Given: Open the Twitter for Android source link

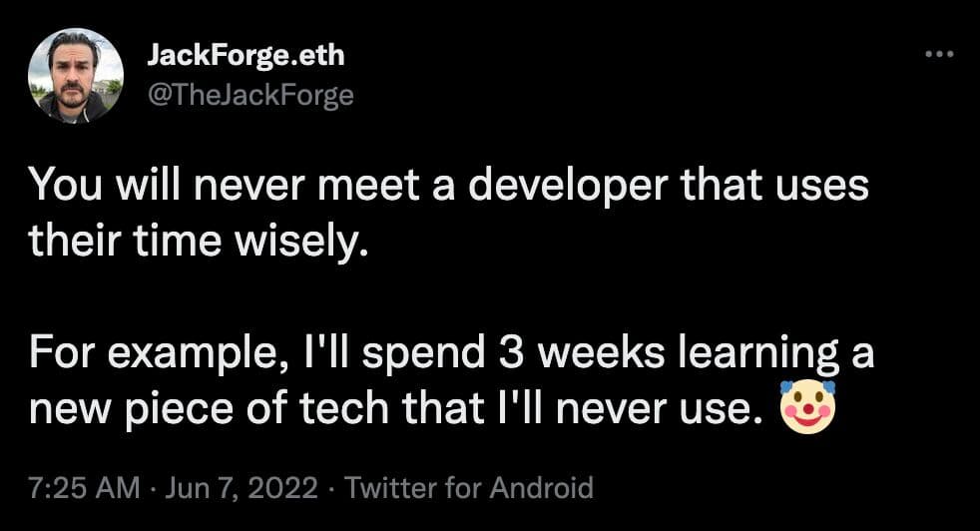Looking at the screenshot, I should click(x=469, y=488).
